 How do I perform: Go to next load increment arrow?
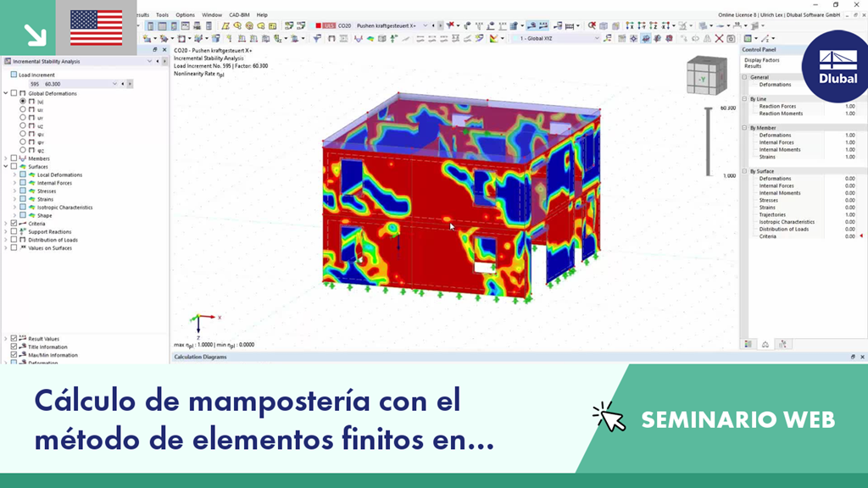point(130,84)
